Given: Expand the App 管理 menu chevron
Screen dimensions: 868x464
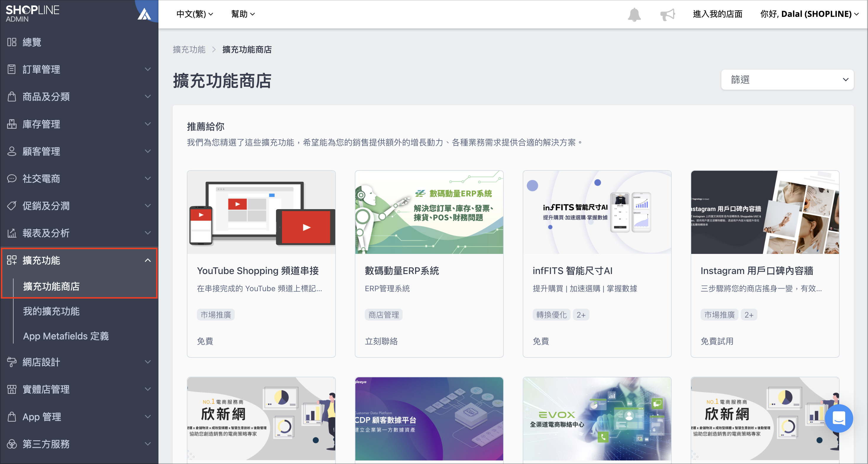Looking at the screenshot, I should point(148,417).
